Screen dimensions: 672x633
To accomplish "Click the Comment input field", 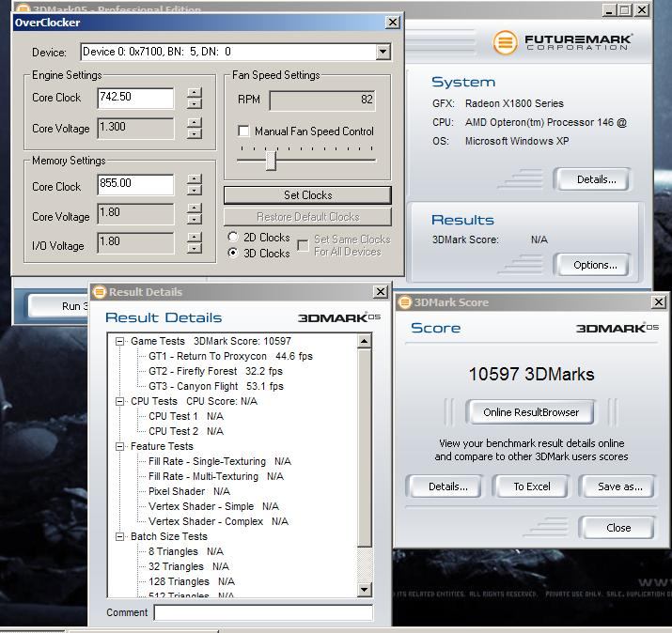I will [x=263, y=612].
